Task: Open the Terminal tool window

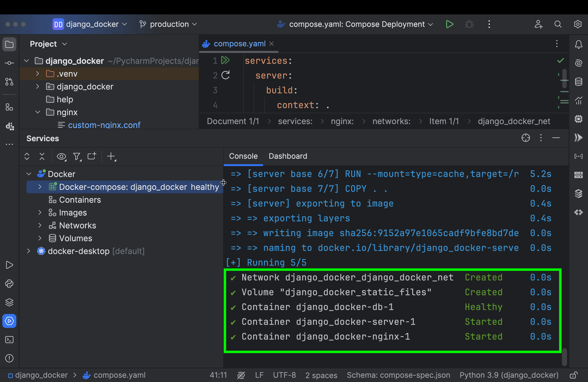Action: coord(9,339)
